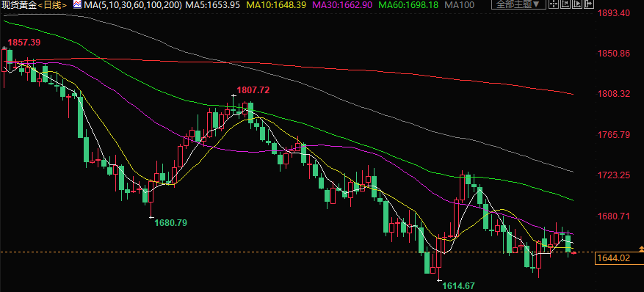Click the 1614.67 low price annotation

point(458,285)
